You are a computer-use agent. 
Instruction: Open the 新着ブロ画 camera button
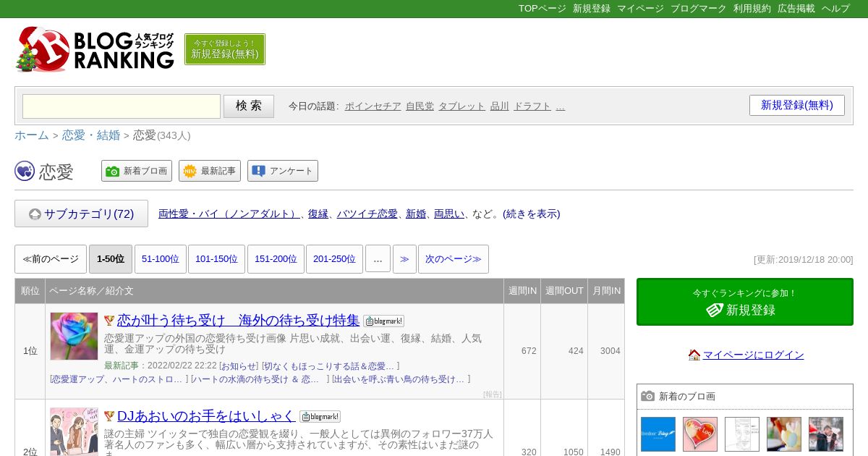pos(137,171)
